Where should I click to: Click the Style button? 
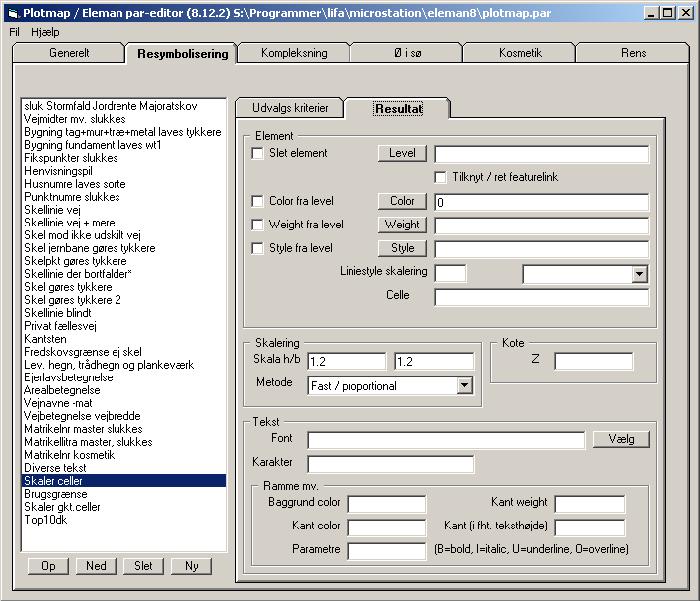(402, 248)
